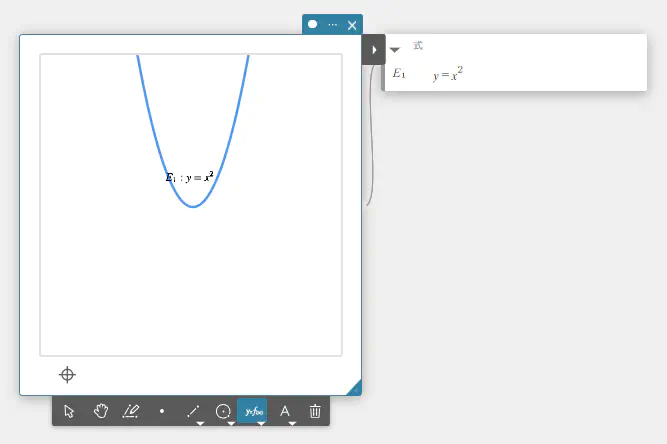Collapse the expression side panel arrow

coord(373,49)
